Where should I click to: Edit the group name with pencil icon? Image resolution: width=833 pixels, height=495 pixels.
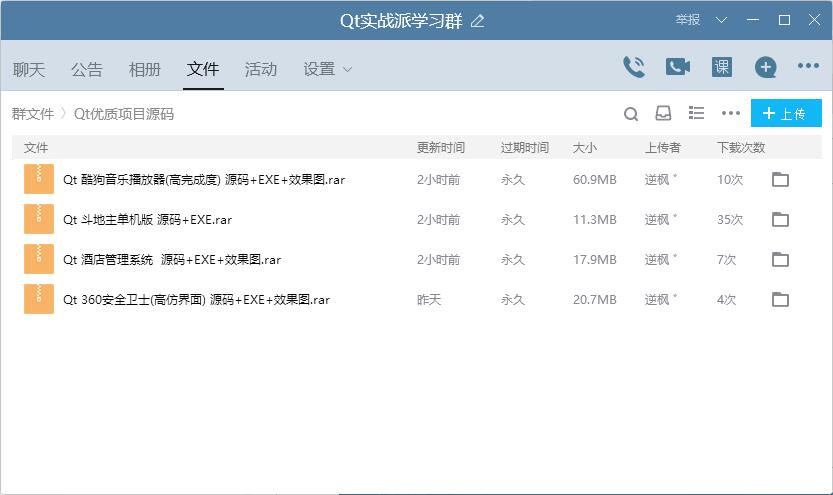click(x=478, y=21)
